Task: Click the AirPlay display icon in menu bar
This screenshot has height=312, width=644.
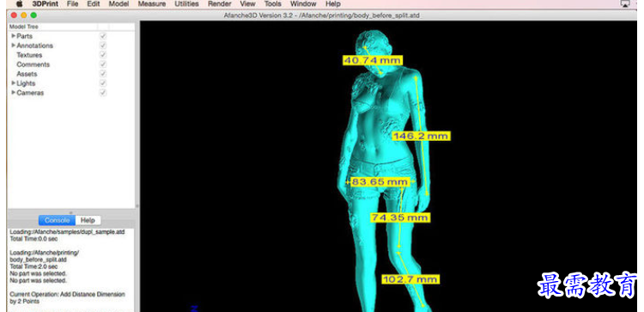Action: pyautogui.click(x=625, y=3)
